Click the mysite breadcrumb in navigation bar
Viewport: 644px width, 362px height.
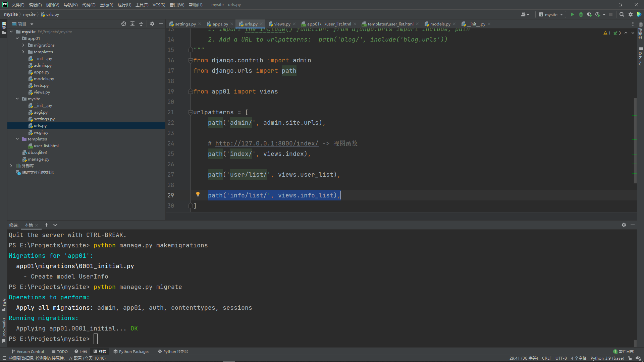pyautogui.click(x=11, y=14)
